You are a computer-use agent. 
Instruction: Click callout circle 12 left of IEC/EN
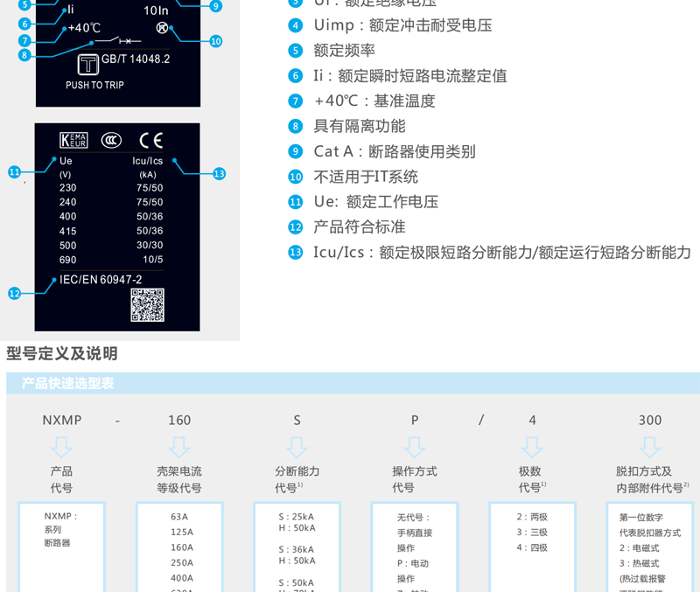(x=15, y=294)
